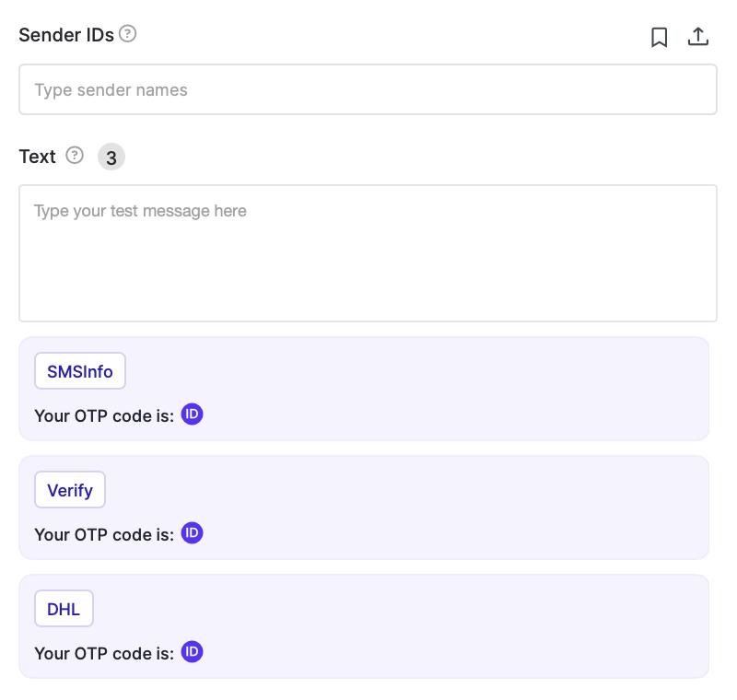
Task: Select the SMSInfo sender tag
Action: 80,370
